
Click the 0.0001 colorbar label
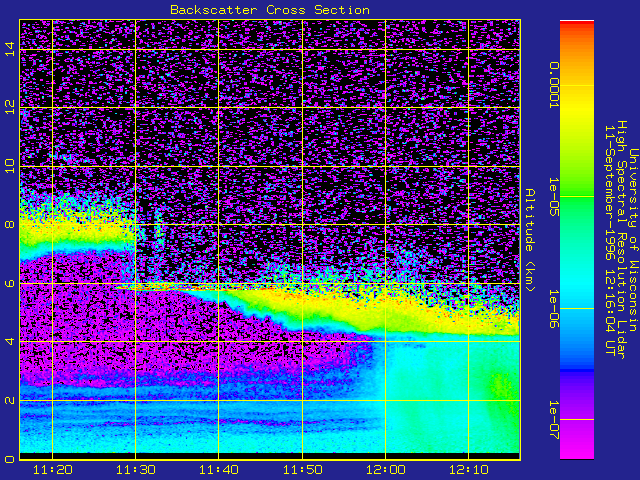553,85
